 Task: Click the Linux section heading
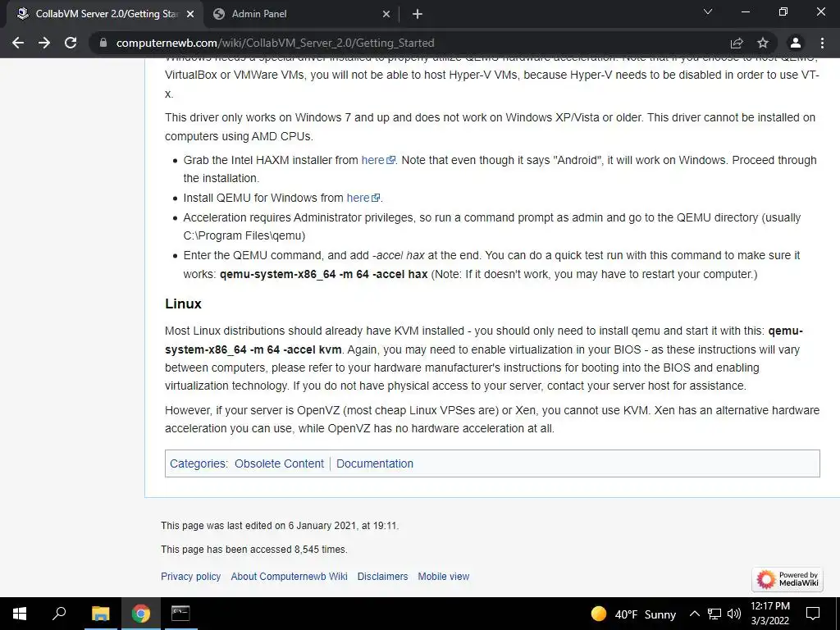point(183,304)
